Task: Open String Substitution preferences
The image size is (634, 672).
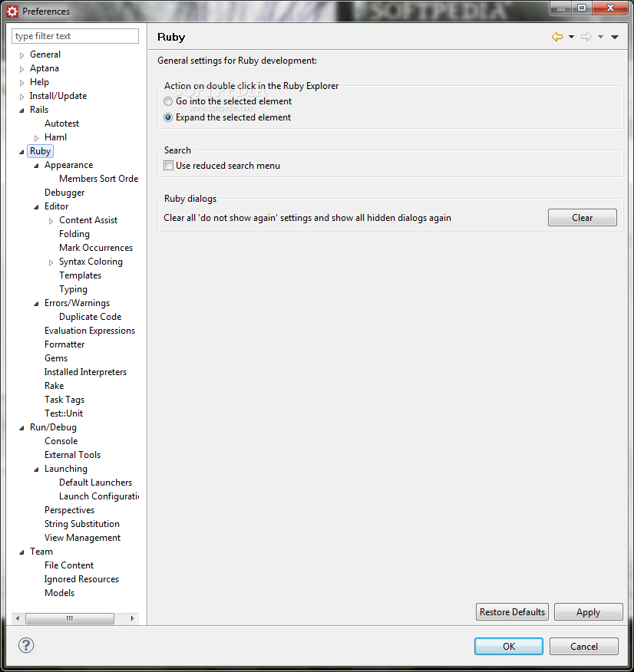Action: 82,524
